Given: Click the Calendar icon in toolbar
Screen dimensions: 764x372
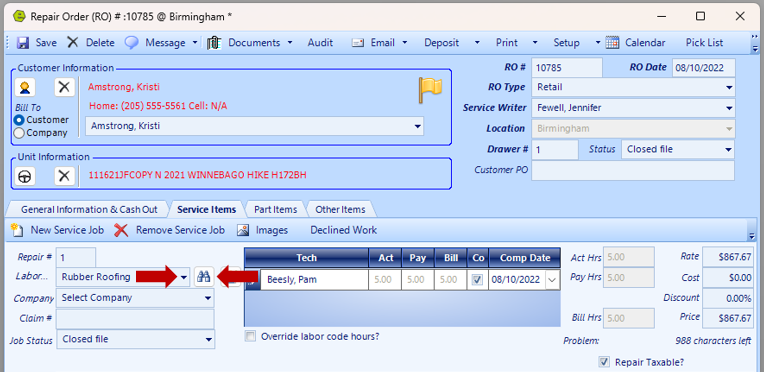Looking at the screenshot, I should coord(612,43).
